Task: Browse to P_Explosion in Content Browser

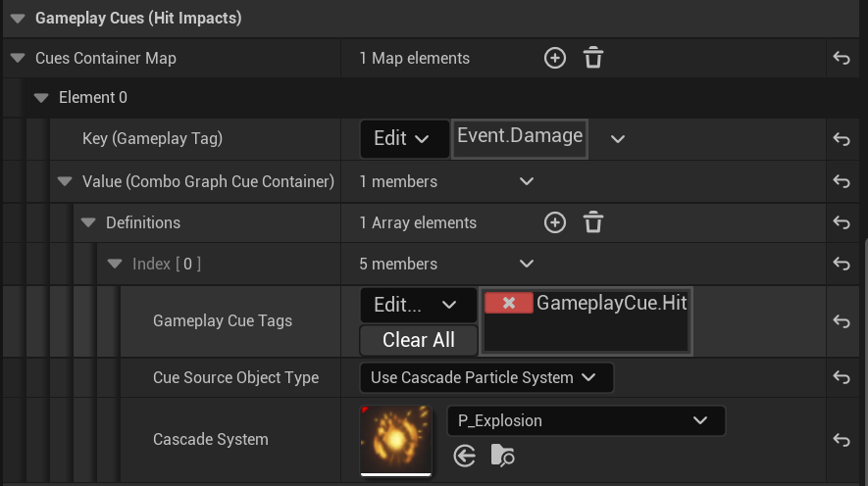Action: coord(503,456)
